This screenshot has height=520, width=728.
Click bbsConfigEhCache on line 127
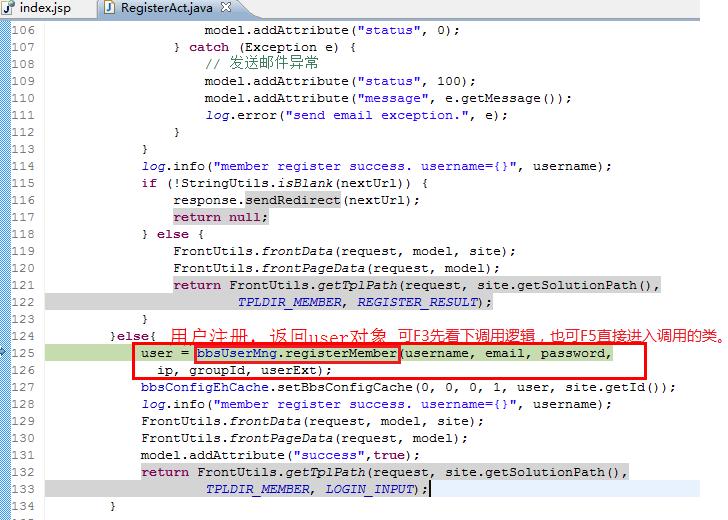[205, 387]
